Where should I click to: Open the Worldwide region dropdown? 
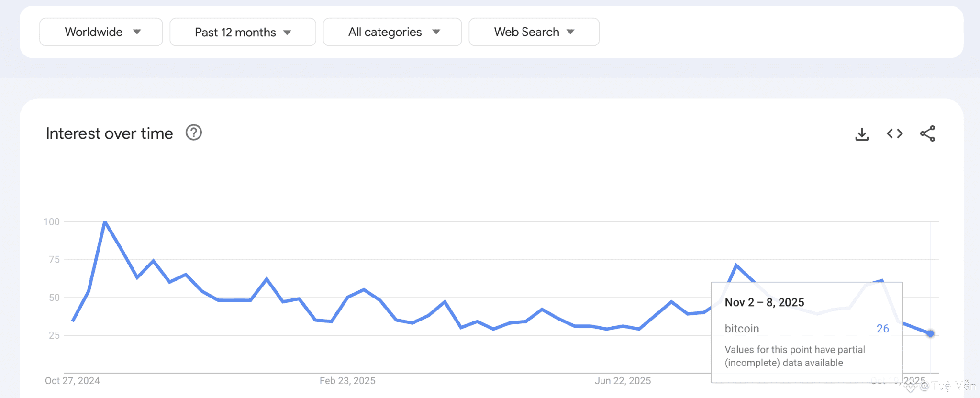(x=101, y=32)
